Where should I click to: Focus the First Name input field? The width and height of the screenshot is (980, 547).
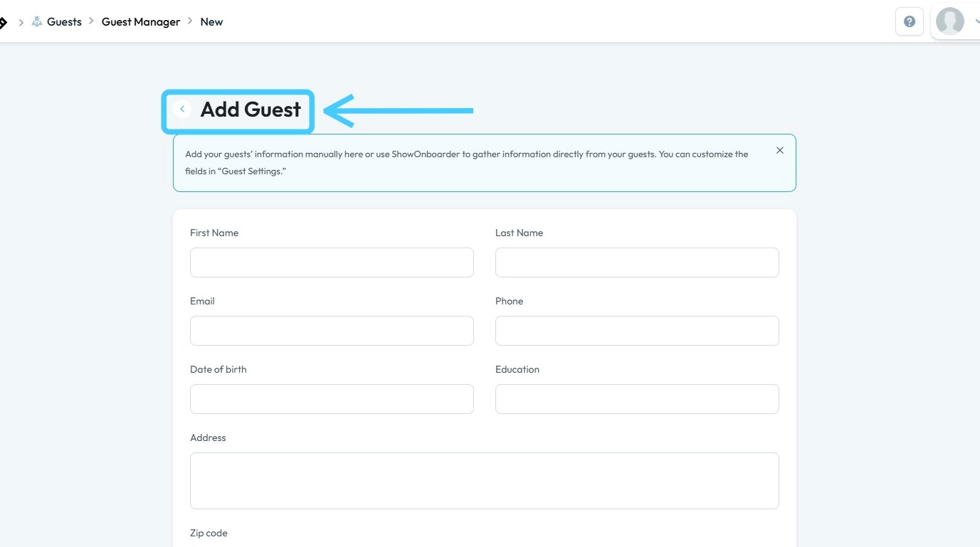pyautogui.click(x=332, y=262)
